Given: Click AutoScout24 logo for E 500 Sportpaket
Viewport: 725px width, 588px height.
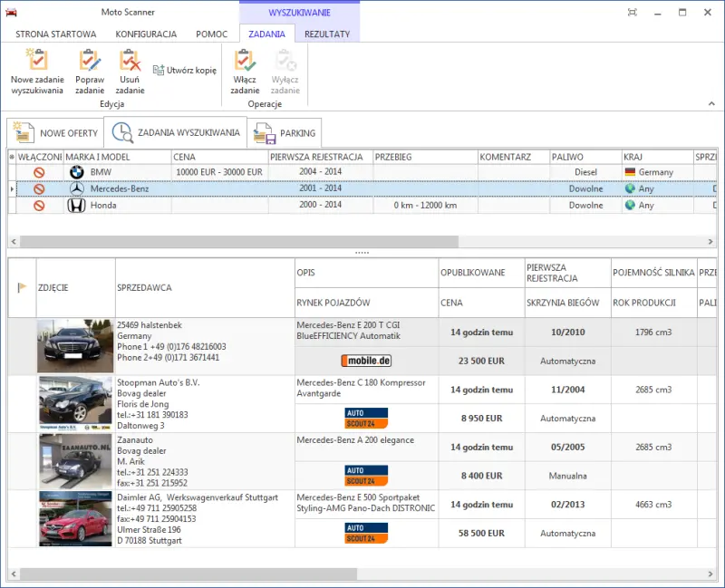Looking at the screenshot, I should pyautogui.click(x=366, y=533).
